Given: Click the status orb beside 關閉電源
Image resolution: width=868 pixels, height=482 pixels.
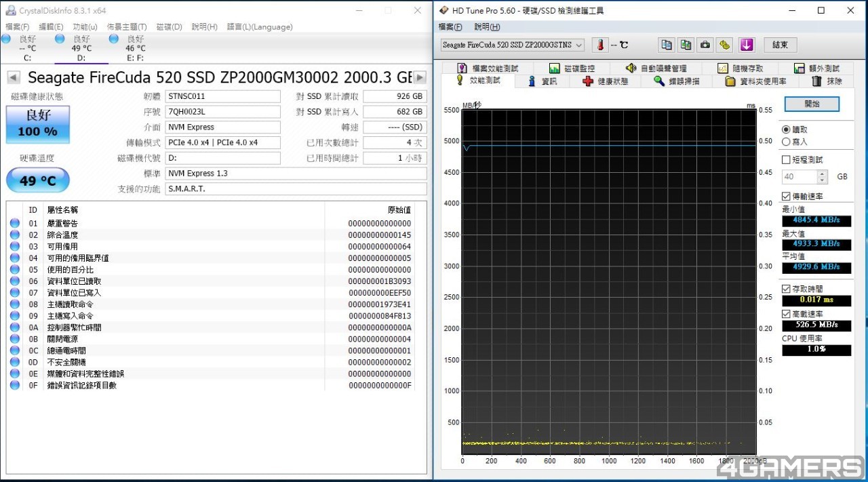Looking at the screenshot, I should 15,339.
